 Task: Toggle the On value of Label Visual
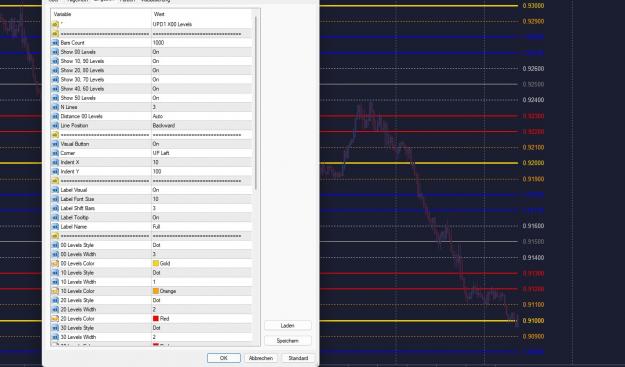pyautogui.click(x=156, y=190)
